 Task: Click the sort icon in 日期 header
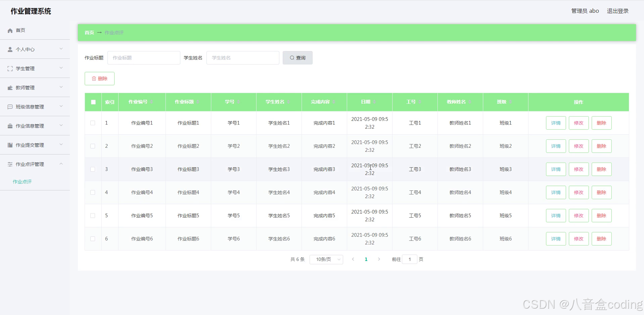click(374, 102)
